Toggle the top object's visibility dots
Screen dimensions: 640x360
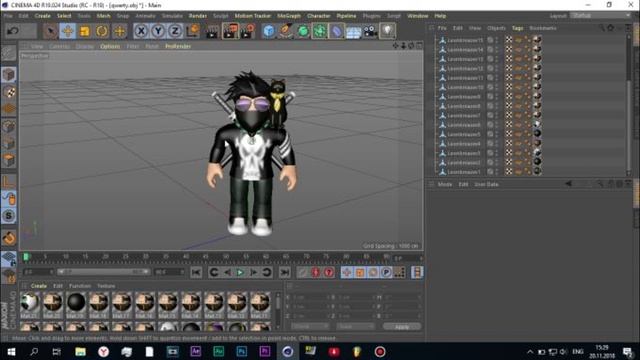(x=497, y=40)
